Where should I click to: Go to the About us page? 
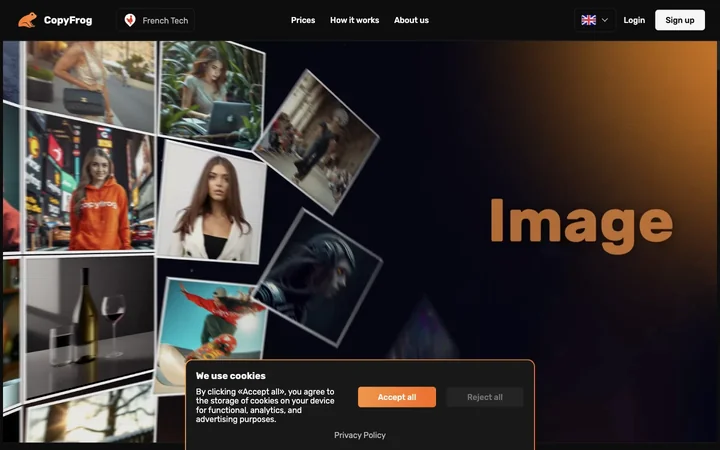[x=411, y=20]
